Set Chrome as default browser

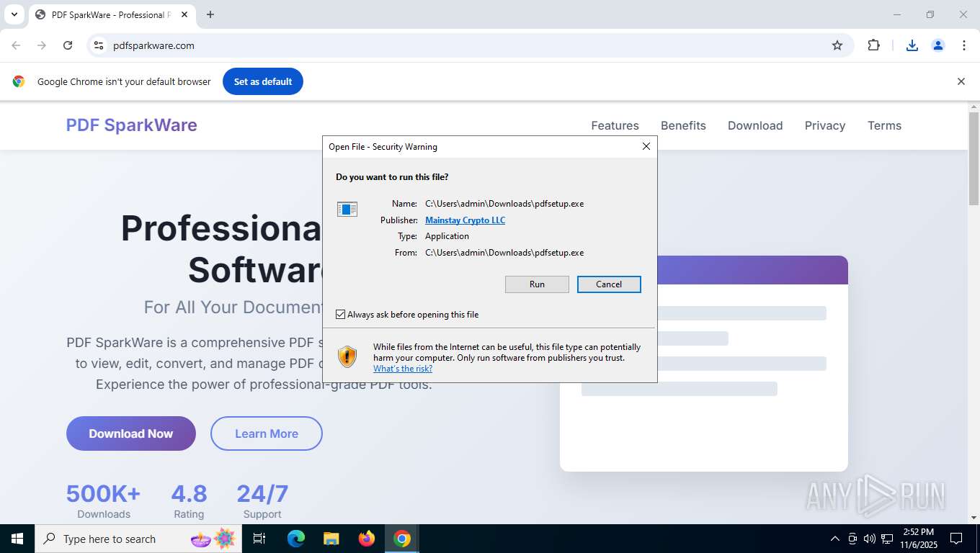[263, 81]
